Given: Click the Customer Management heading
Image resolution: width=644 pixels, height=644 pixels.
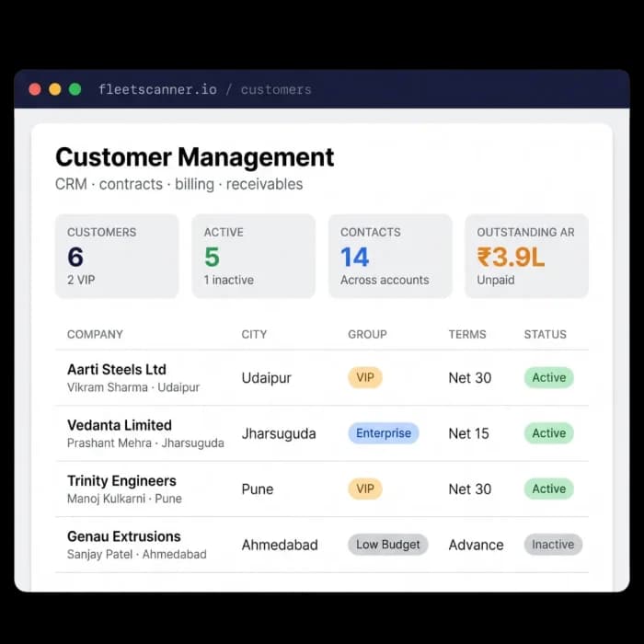Looking at the screenshot, I should tap(195, 157).
